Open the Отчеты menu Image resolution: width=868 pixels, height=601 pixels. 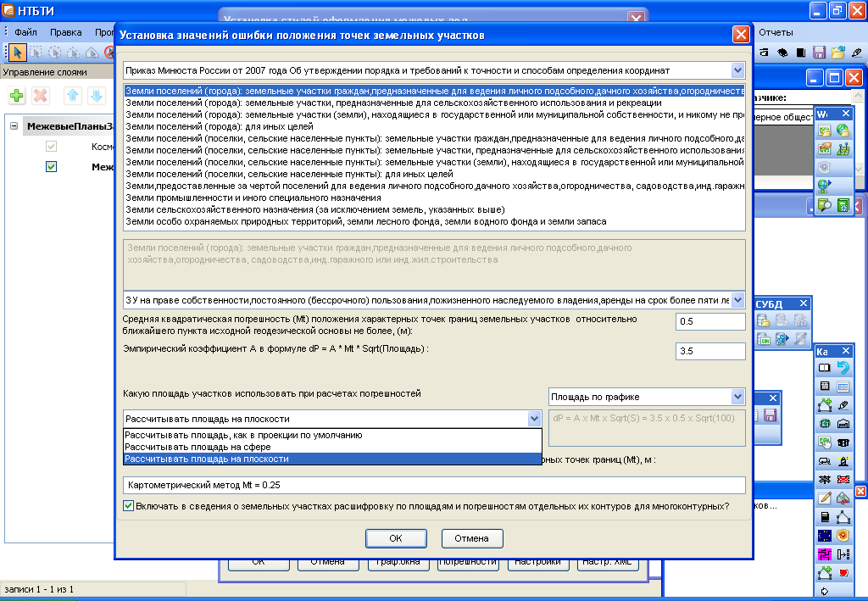click(776, 32)
